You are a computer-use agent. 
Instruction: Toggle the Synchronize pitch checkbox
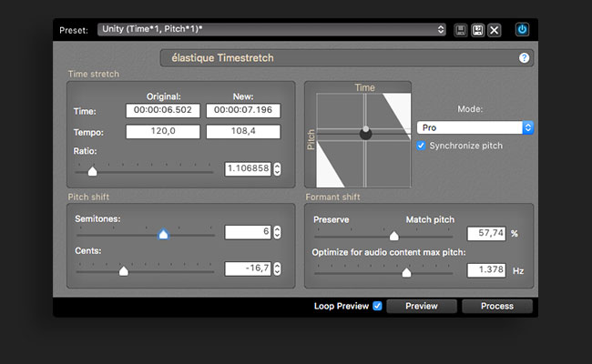pos(421,146)
